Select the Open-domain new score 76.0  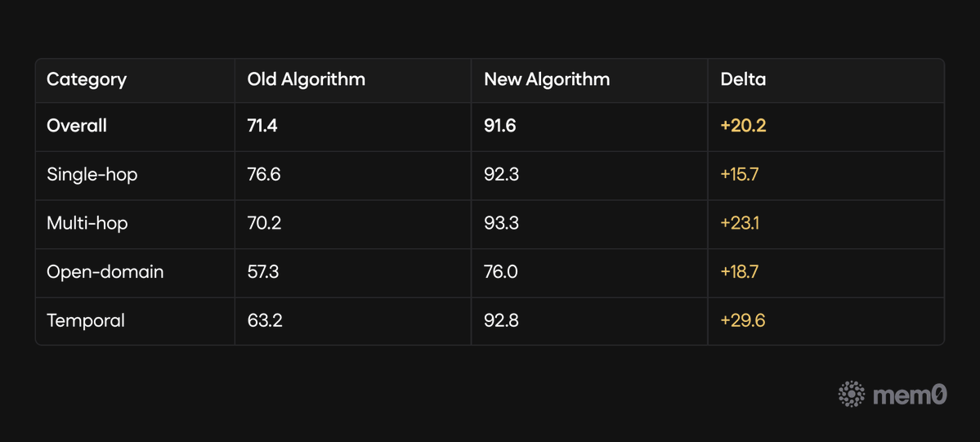coord(500,271)
